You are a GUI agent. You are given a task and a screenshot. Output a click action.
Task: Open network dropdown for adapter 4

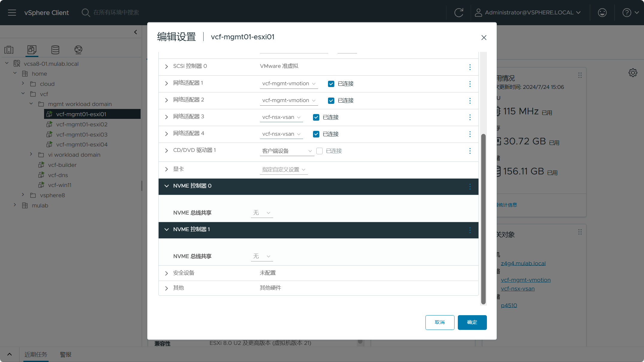pos(281,134)
